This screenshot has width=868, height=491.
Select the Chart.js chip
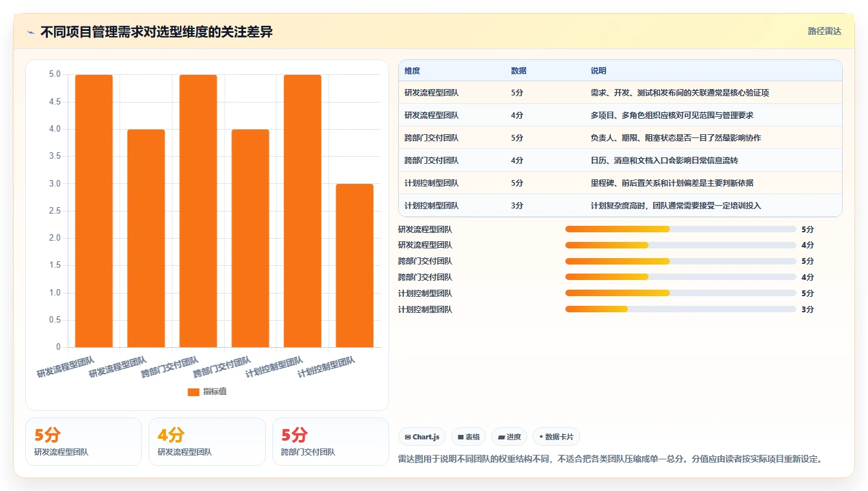422,437
